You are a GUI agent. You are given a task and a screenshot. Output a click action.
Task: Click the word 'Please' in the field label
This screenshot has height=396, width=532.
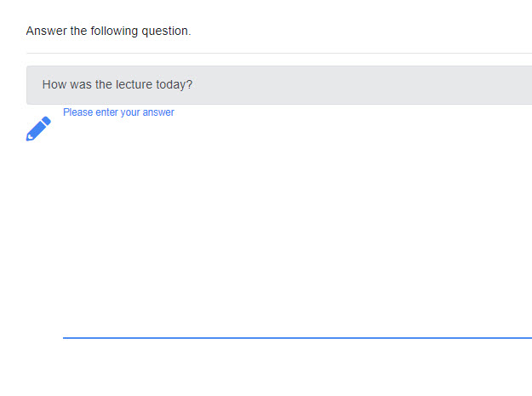point(77,112)
